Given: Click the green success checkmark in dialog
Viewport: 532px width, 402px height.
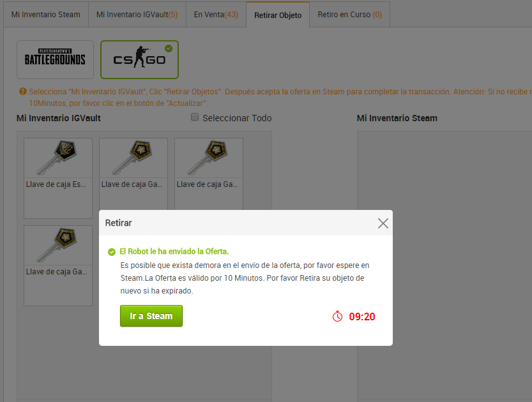Looking at the screenshot, I should [112, 252].
